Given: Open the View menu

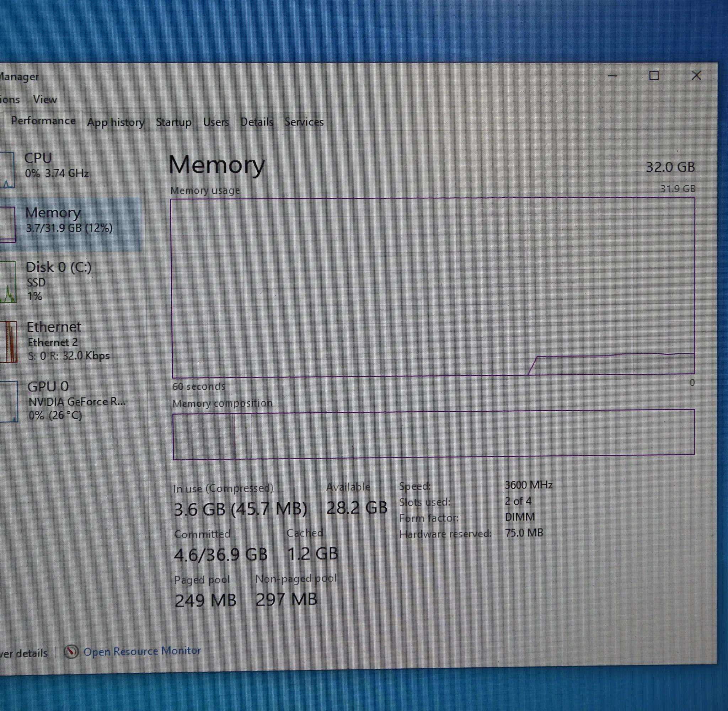Looking at the screenshot, I should pyautogui.click(x=45, y=100).
